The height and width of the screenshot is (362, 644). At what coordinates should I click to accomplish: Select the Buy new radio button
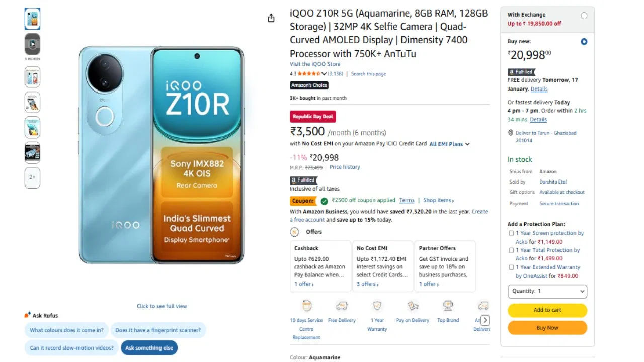click(584, 42)
